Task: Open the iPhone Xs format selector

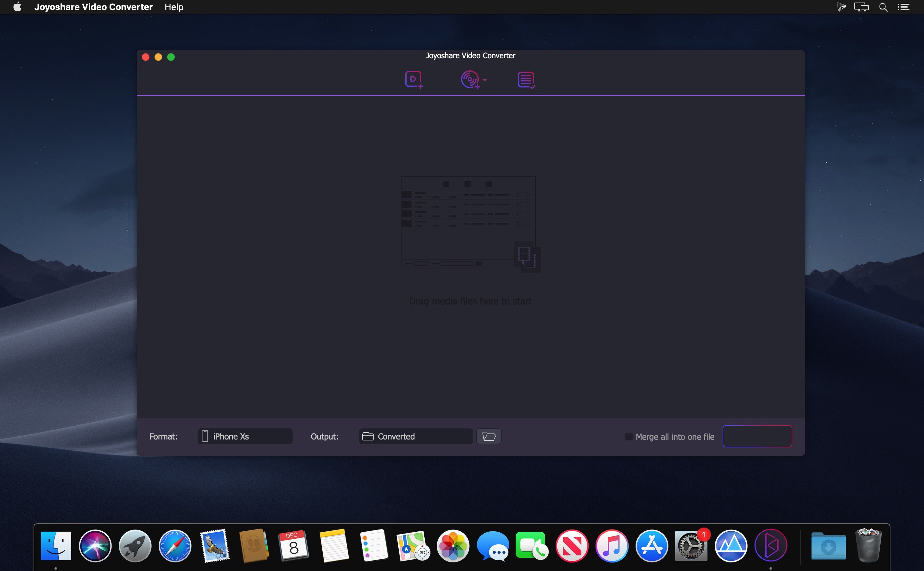Action: [x=245, y=436]
